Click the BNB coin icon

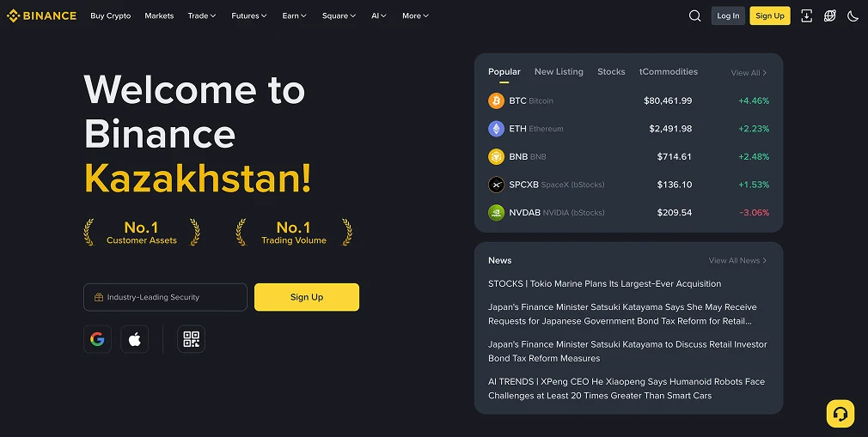496,156
